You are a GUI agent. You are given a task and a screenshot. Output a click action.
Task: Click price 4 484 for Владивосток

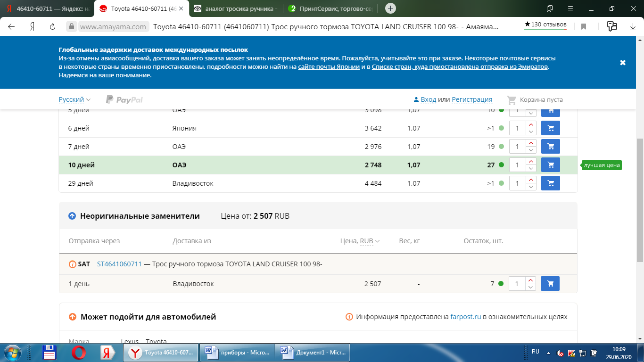pos(373,183)
